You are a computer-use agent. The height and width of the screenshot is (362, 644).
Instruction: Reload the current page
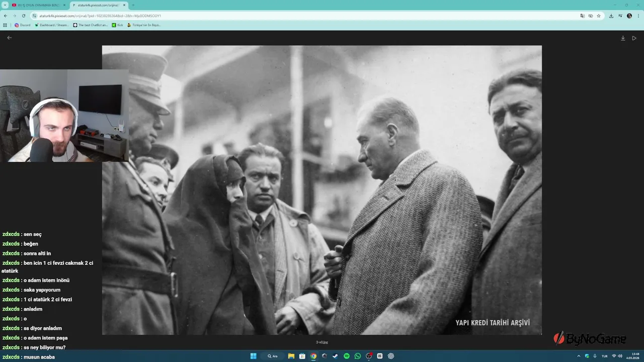(23, 16)
